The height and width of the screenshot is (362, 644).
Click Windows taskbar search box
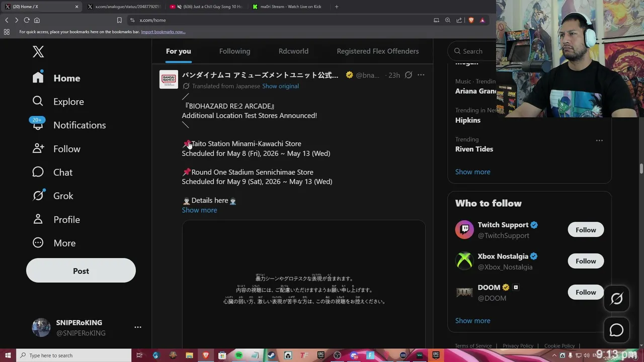pos(73,355)
